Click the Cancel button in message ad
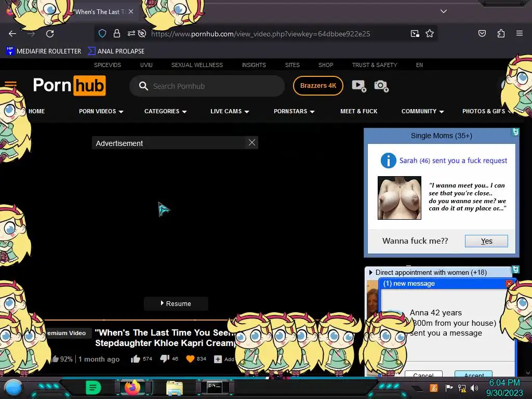This screenshot has height=399, width=532. 423,375
